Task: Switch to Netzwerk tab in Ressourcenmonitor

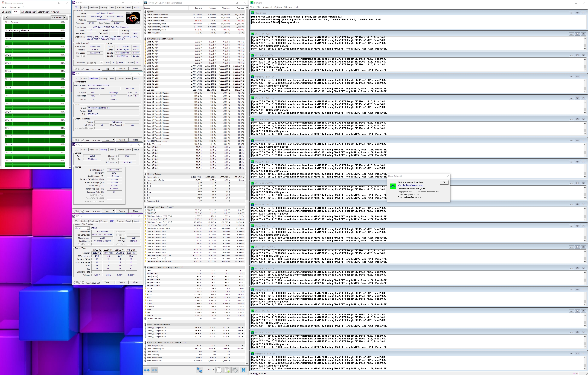Action: [55, 12]
